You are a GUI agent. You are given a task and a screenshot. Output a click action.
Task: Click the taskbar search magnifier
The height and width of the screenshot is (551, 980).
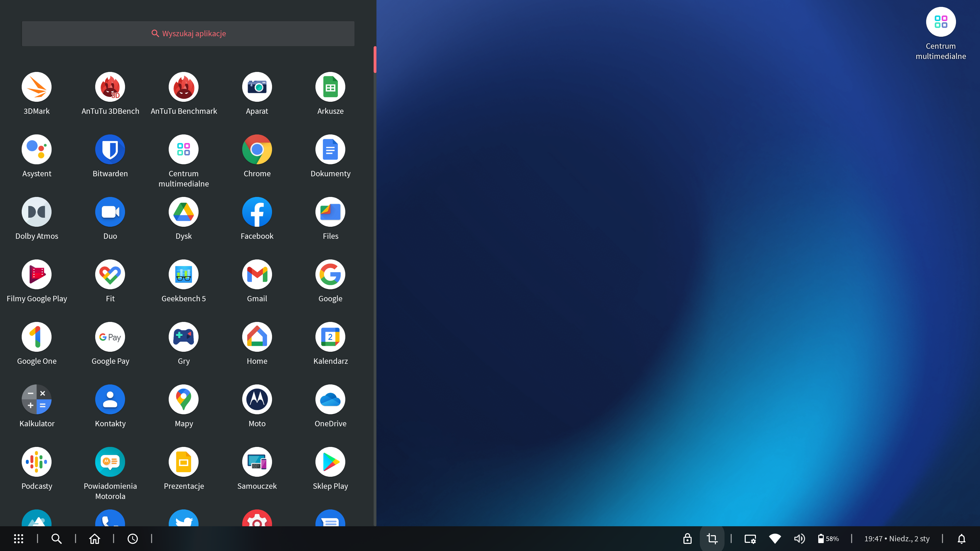coord(56,539)
